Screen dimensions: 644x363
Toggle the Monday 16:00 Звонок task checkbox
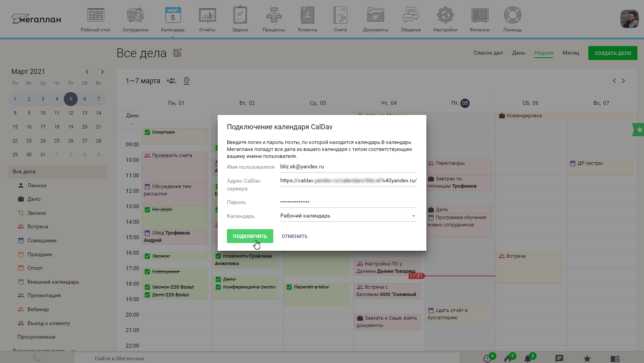tap(147, 256)
